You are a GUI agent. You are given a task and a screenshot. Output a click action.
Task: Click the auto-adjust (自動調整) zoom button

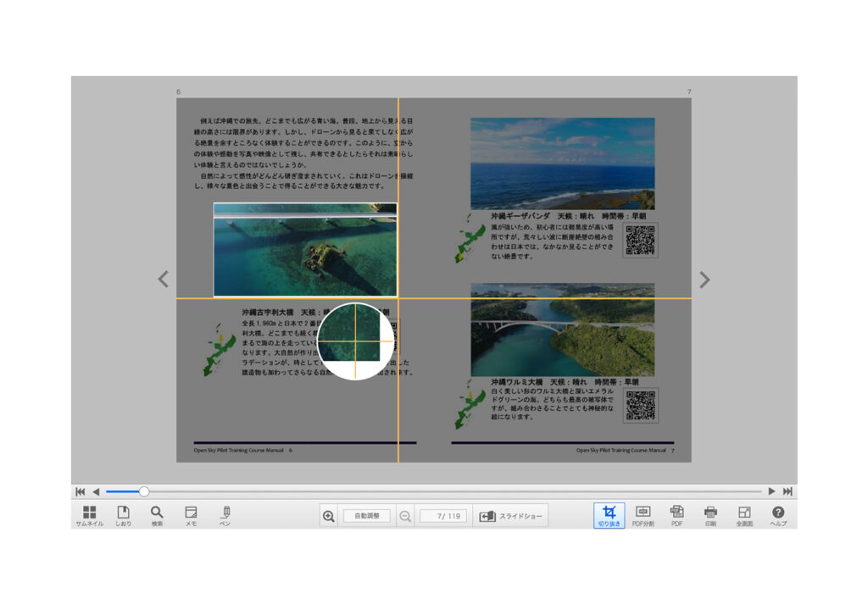point(366,516)
